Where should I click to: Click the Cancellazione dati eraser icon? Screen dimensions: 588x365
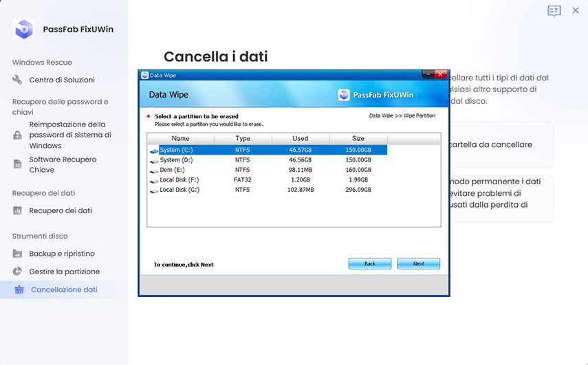coord(19,290)
